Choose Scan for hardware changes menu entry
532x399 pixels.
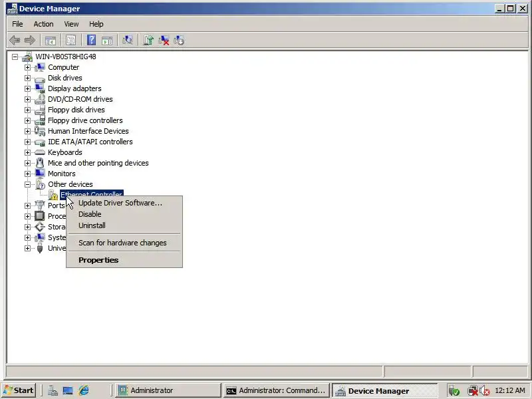click(x=124, y=243)
